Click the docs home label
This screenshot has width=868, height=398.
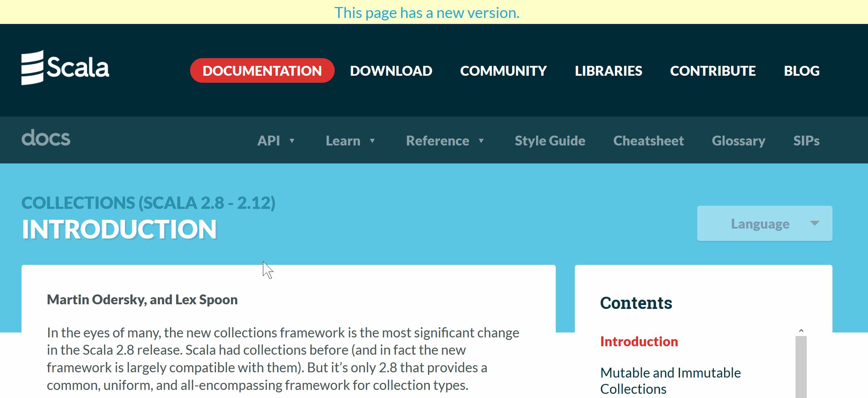point(46,138)
